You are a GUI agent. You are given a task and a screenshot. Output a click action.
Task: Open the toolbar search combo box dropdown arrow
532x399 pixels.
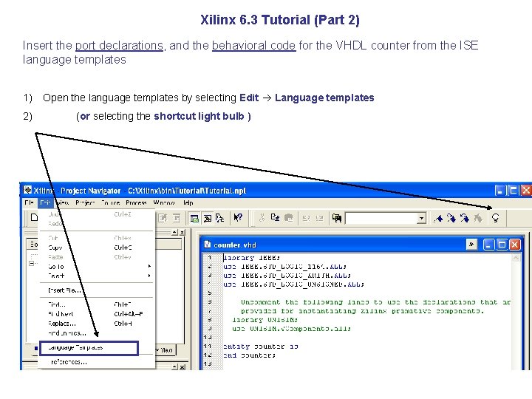tap(421, 218)
